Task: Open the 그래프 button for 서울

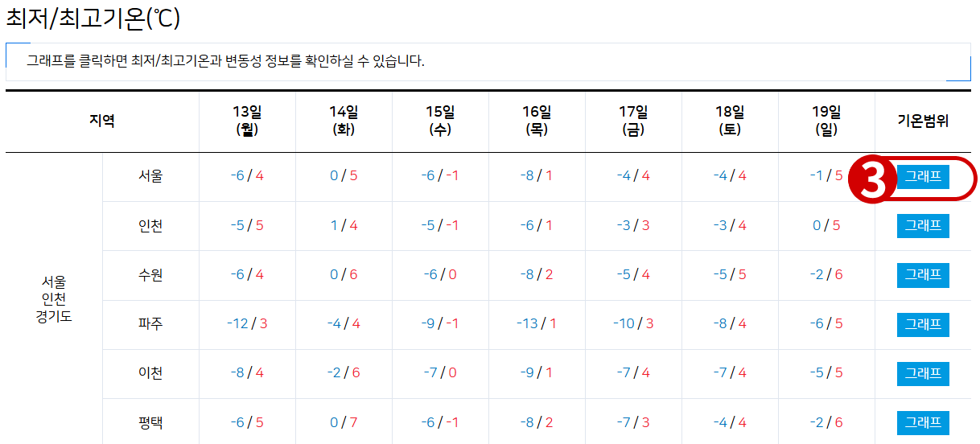Action: 923,177
